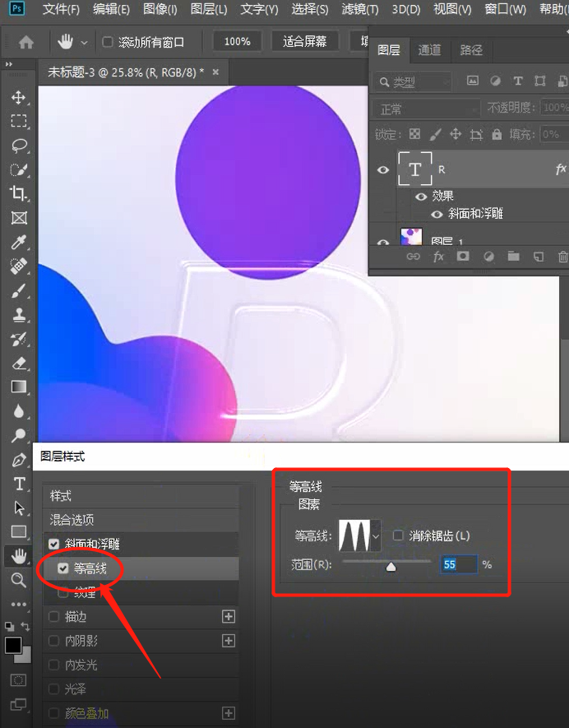This screenshot has height=728, width=569.
Task: Enable the 内发光 style checkbox
Action: click(53, 665)
